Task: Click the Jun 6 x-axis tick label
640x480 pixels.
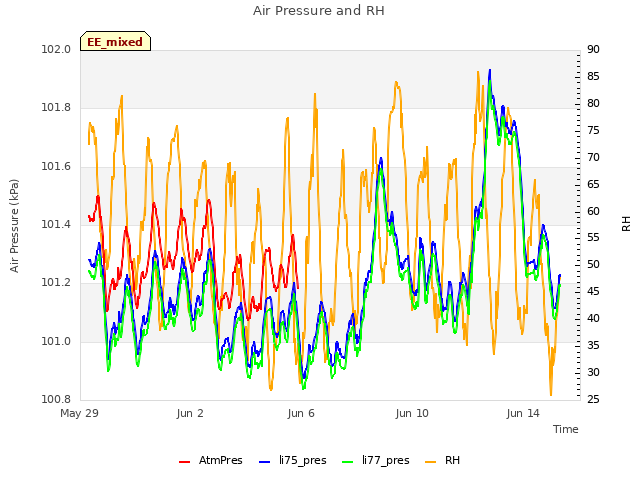Action: [301, 413]
